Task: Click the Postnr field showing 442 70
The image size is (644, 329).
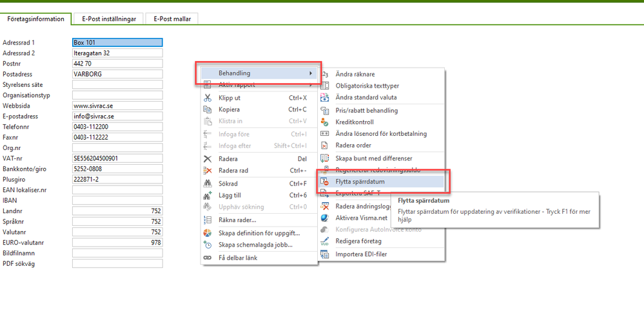Action: (x=117, y=64)
